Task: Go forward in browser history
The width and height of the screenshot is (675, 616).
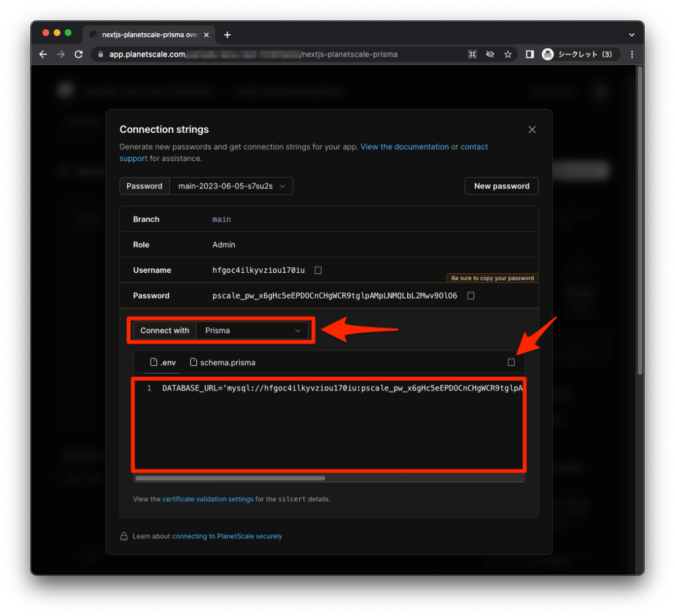Action: (x=61, y=54)
